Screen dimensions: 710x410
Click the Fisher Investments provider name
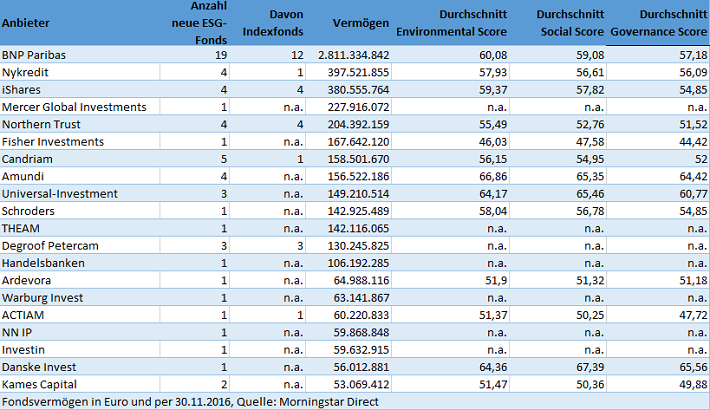53,142
